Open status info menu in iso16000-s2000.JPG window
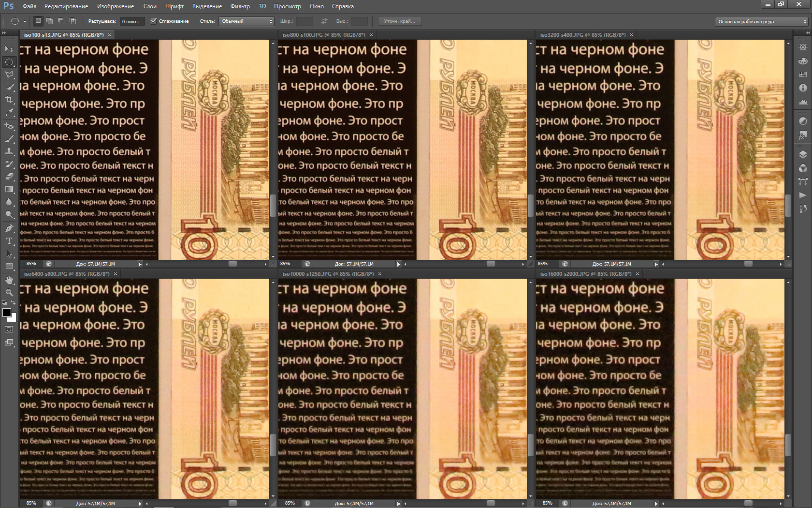Image resolution: width=812 pixels, height=508 pixels. [x=656, y=503]
